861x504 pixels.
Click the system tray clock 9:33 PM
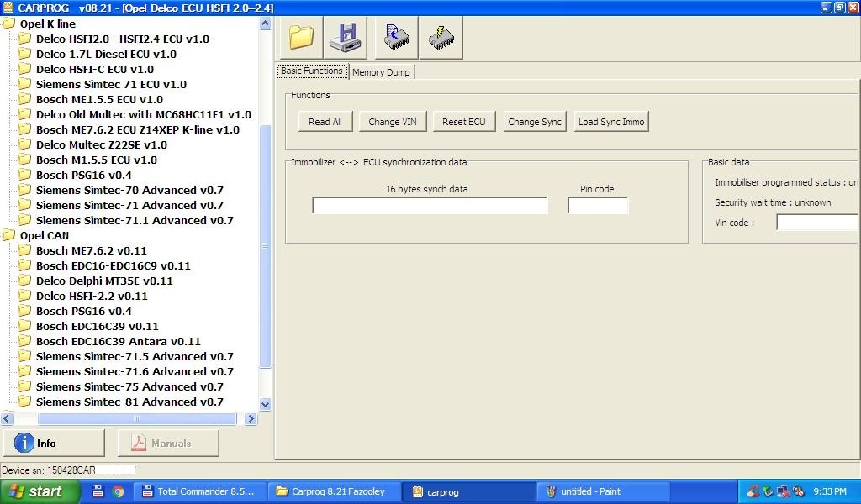(830, 491)
